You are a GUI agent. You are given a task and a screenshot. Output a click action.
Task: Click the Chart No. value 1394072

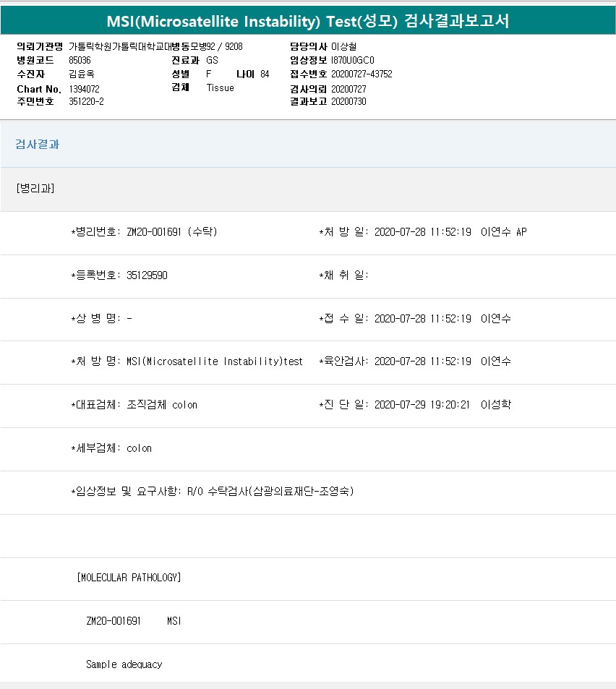[84, 89]
